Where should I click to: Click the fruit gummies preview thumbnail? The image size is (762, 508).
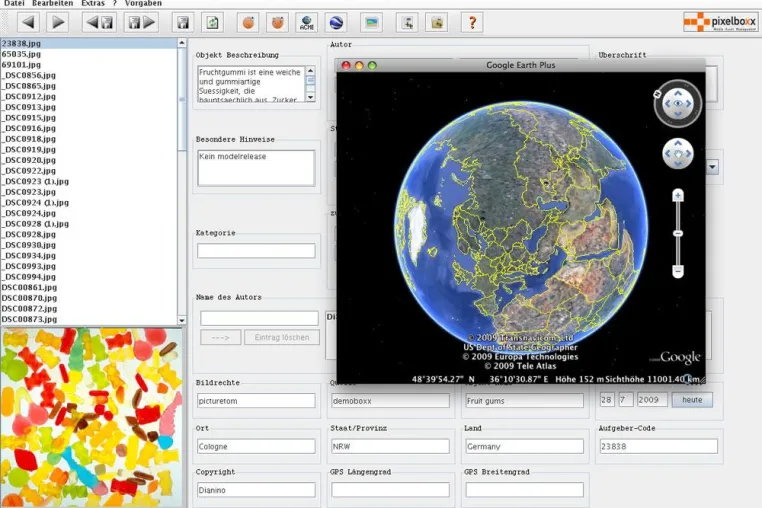click(91, 418)
